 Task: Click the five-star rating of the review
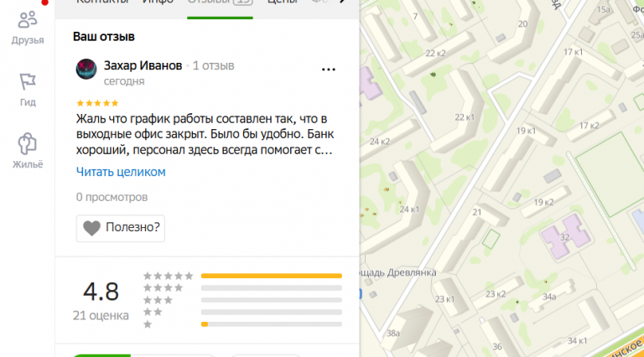pos(97,103)
